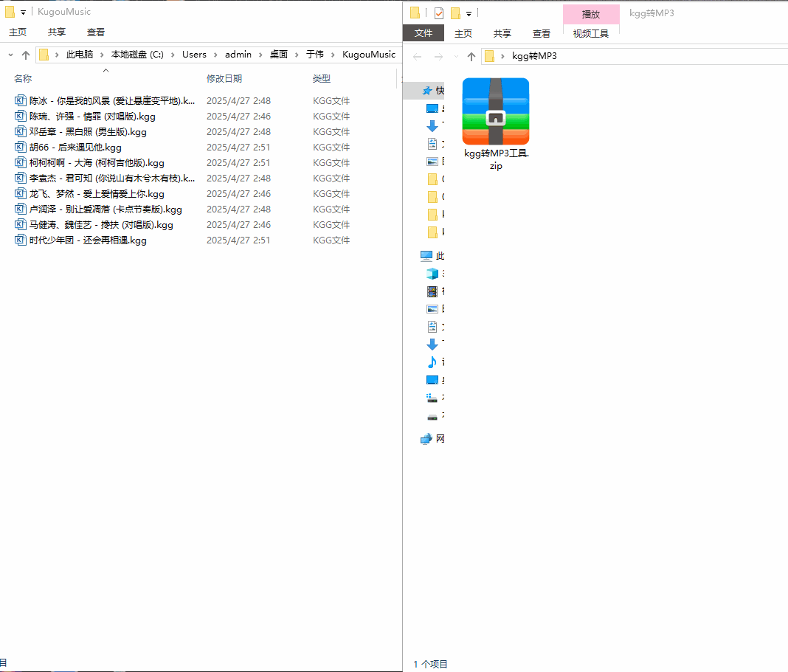Click file icon of 龙飞、梦然 - 爱上爱情爱上你
The image size is (788, 672).
click(x=20, y=193)
